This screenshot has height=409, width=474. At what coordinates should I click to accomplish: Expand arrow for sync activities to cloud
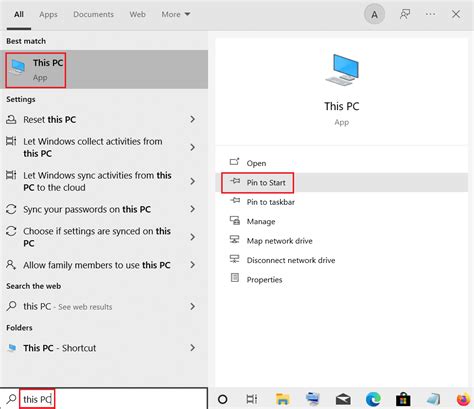[x=192, y=181]
